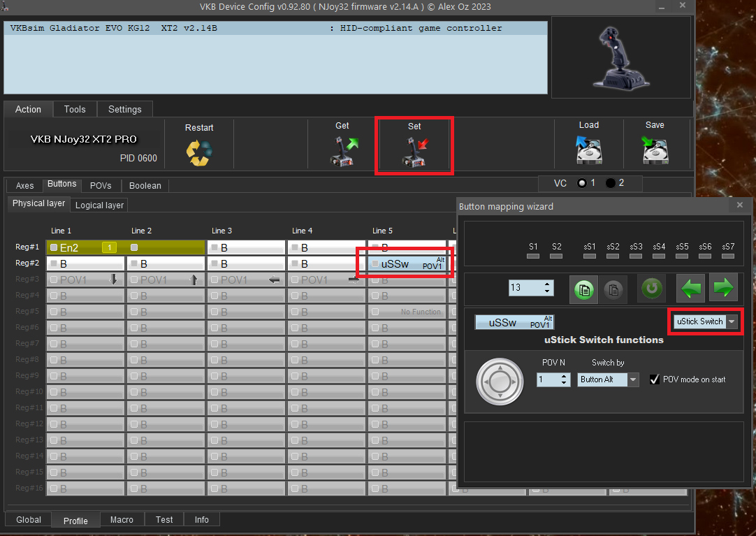Viewport: 756px width, 536px height.
Task: Open the POVs tab
Action: 101,186
